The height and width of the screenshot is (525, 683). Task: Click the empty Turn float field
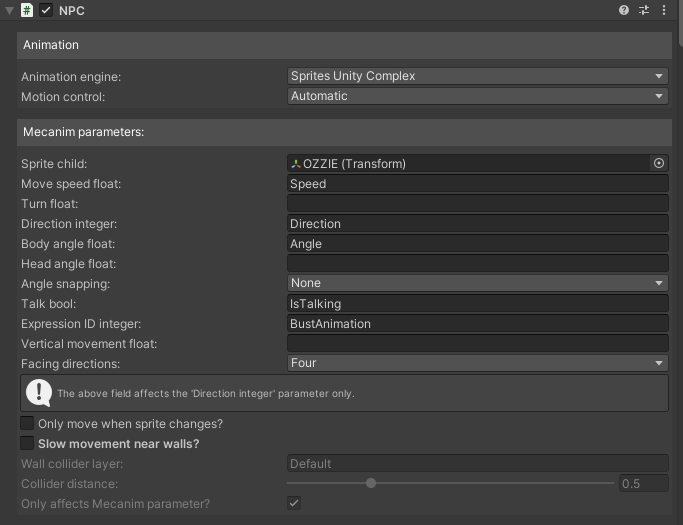pyautogui.click(x=477, y=203)
